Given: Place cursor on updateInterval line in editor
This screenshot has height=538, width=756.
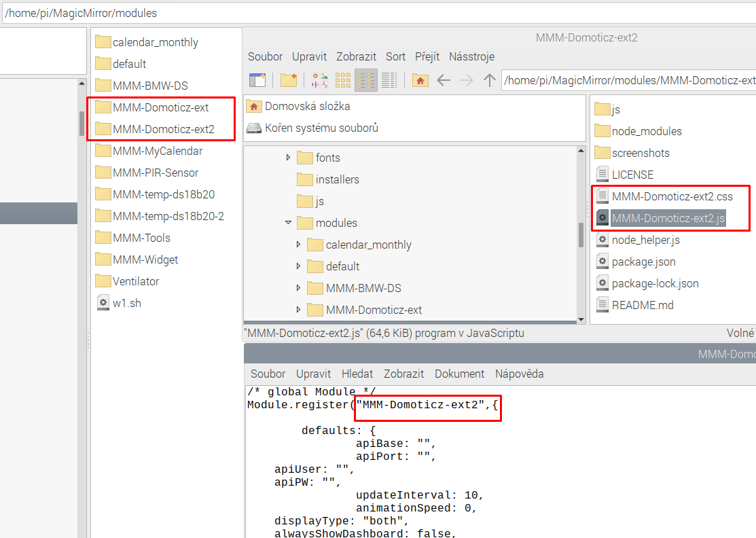Looking at the screenshot, I should [x=420, y=495].
